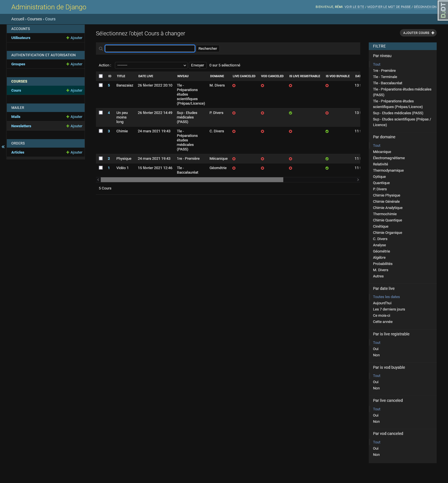
Task: Click the plus icon beside Newsletters Ajouter
Action: pos(68,126)
